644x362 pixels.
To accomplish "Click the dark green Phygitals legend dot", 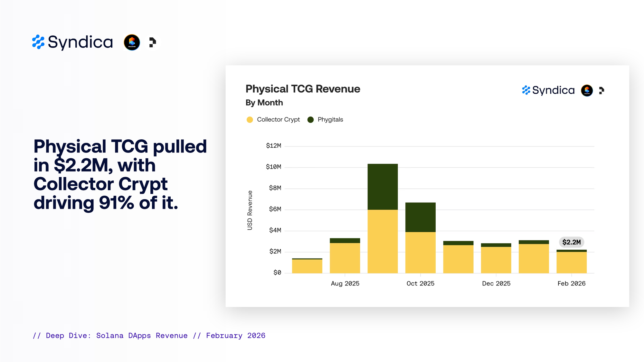I will point(310,120).
